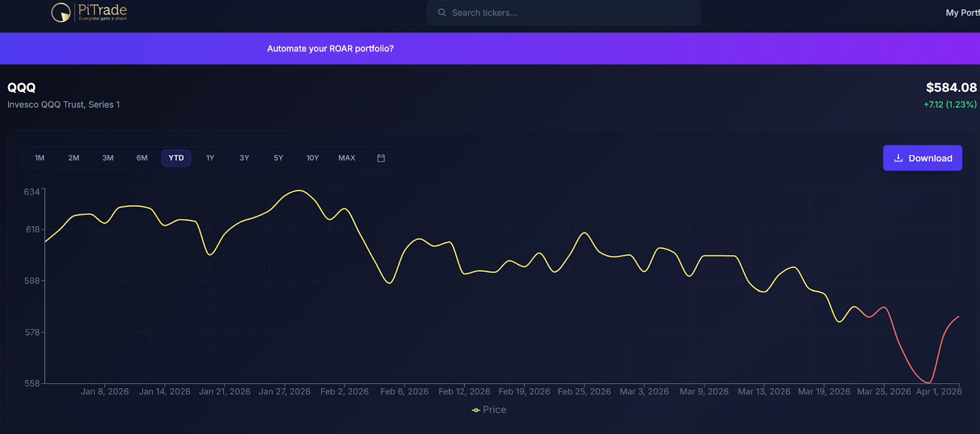Select the YTD range option
Image resolution: width=980 pixels, height=434 pixels.
(176, 158)
